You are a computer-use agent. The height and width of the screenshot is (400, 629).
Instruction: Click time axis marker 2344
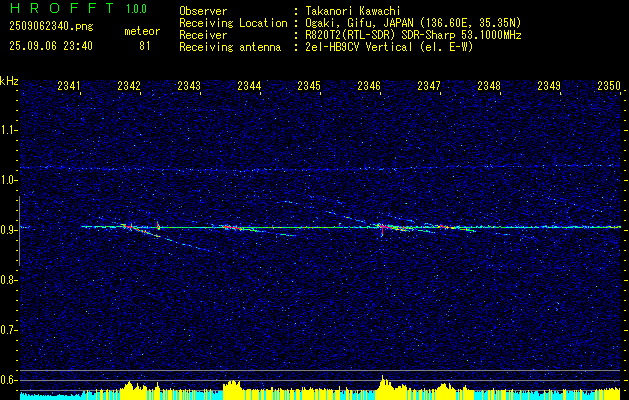click(249, 85)
